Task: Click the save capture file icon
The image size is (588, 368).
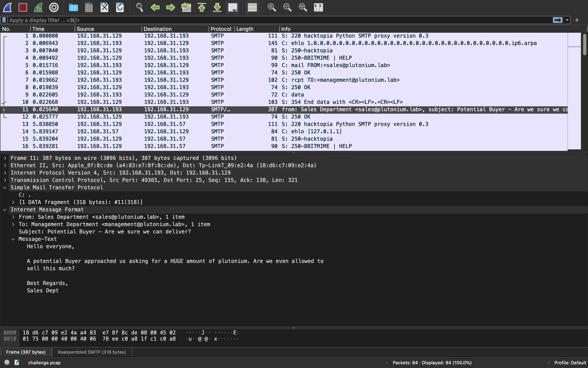Action: (89, 7)
